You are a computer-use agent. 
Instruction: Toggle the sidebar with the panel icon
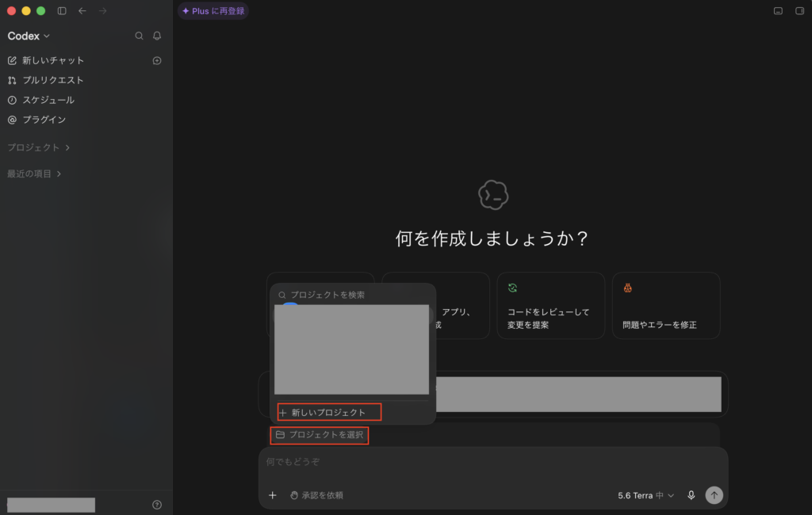pos(62,11)
